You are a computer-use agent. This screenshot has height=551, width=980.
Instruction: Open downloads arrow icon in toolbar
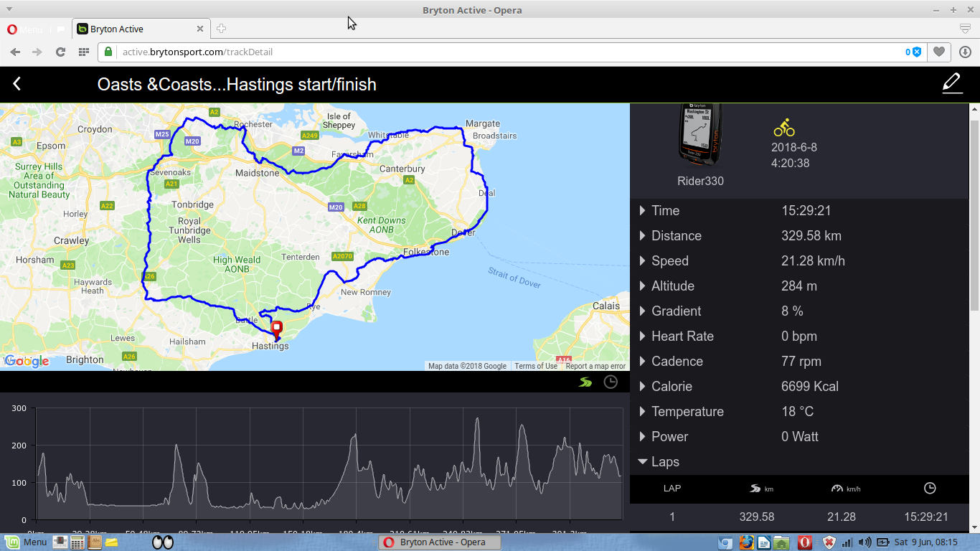click(965, 52)
